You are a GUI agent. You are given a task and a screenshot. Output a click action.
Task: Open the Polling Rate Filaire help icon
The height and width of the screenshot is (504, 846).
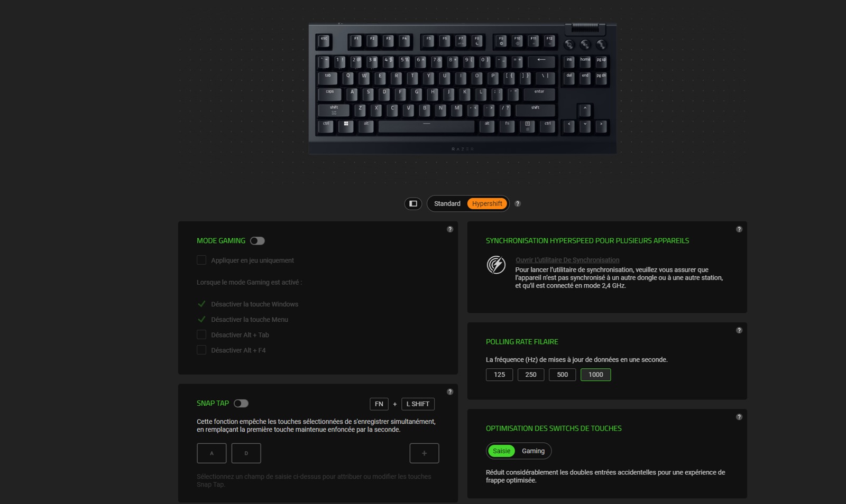pyautogui.click(x=739, y=330)
